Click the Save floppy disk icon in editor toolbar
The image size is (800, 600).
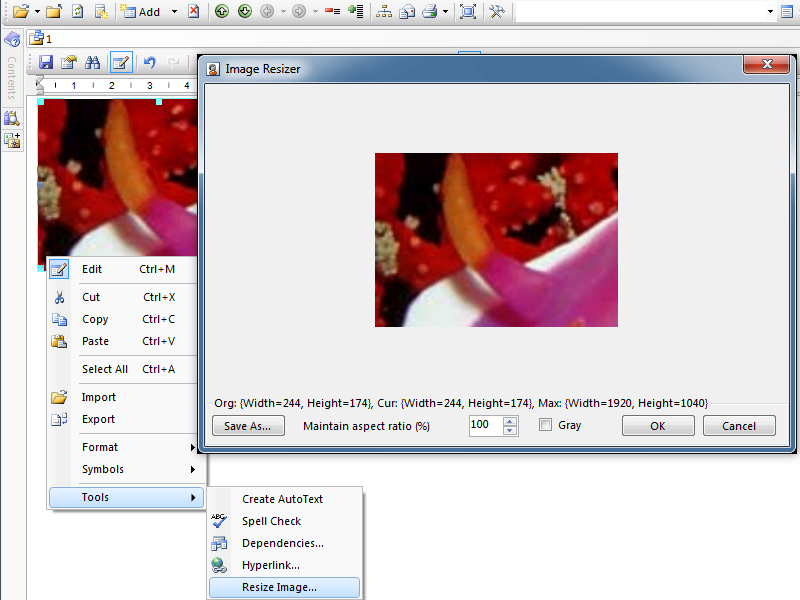46,62
